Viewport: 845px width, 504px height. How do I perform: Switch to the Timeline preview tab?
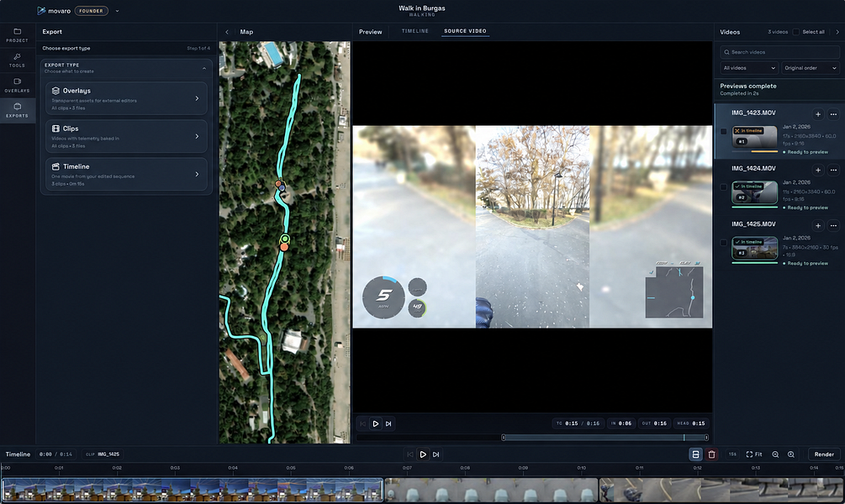pos(415,31)
